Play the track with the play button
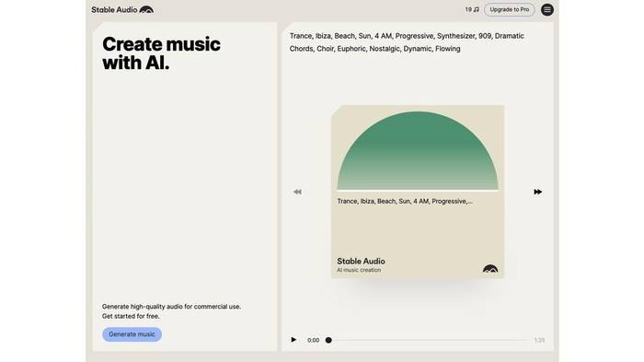 pyautogui.click(x=293, y=340)
